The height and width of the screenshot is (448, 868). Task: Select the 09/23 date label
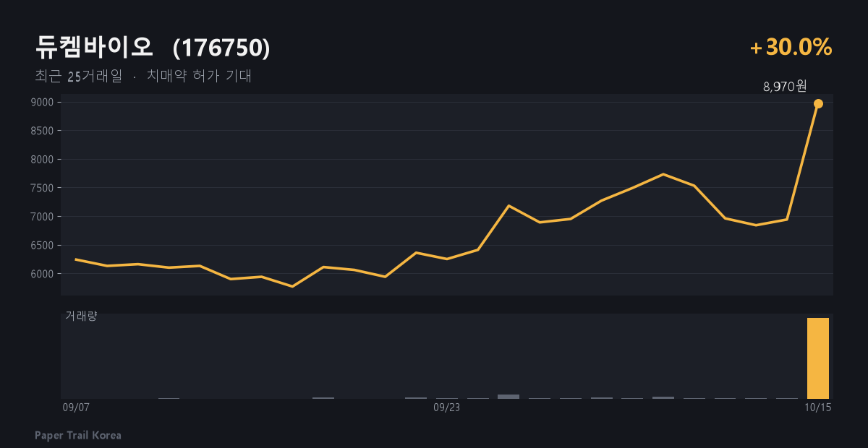point(447,408)
